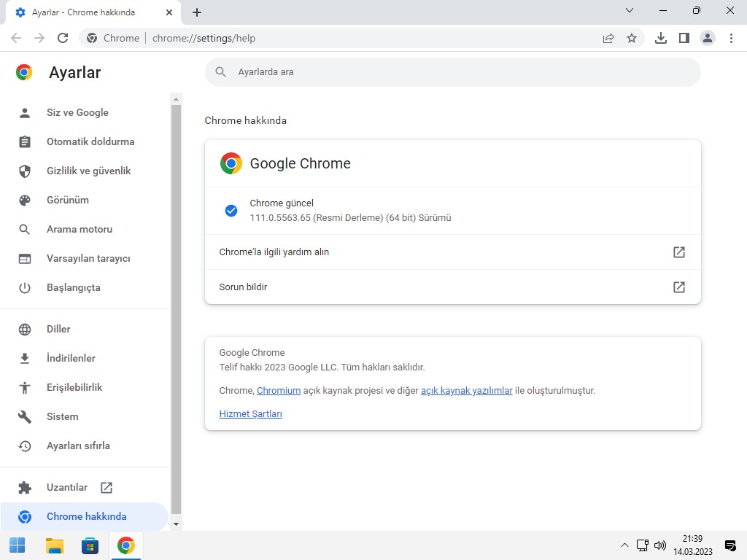
Task: Open File Explorer from the taskbar
Action: point(54,545)
